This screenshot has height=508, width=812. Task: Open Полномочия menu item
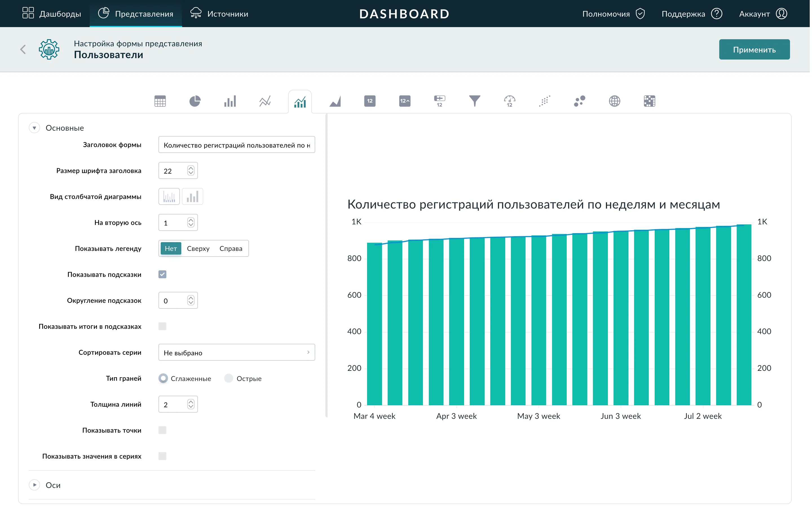click(614, 14)
